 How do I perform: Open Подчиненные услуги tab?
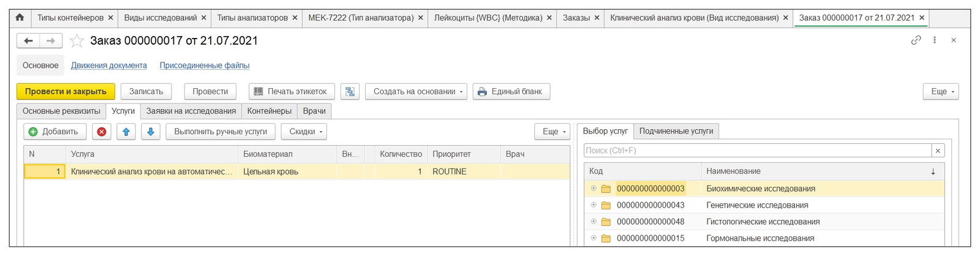pos(676,131)
